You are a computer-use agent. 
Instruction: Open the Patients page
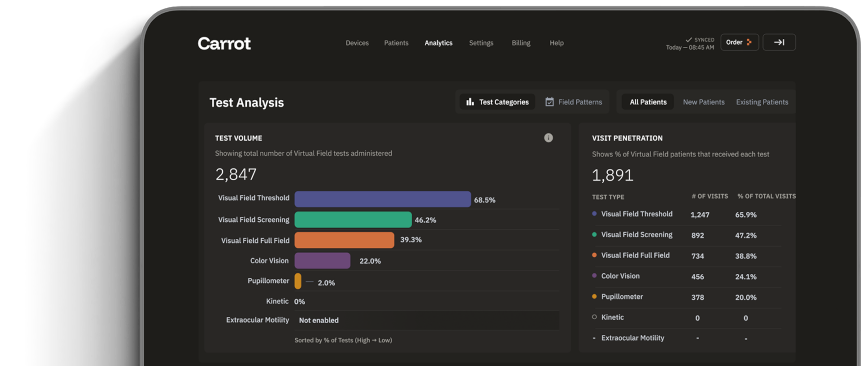(x=396, y=43)
